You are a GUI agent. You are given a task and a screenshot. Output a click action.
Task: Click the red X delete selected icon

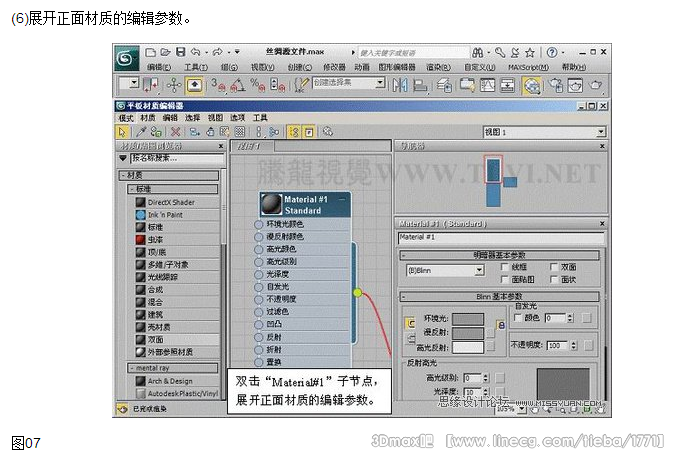175,132
